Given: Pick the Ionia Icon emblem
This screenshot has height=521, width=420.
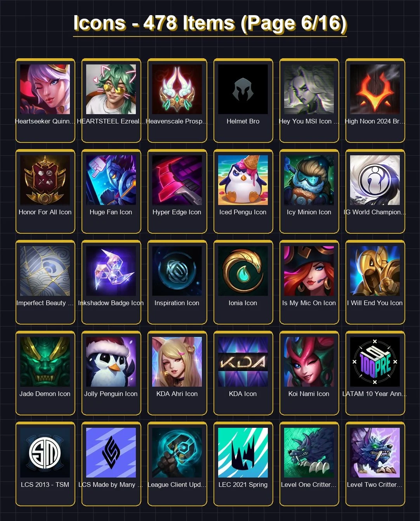Looking at the screenshot, I should [243, 271].
